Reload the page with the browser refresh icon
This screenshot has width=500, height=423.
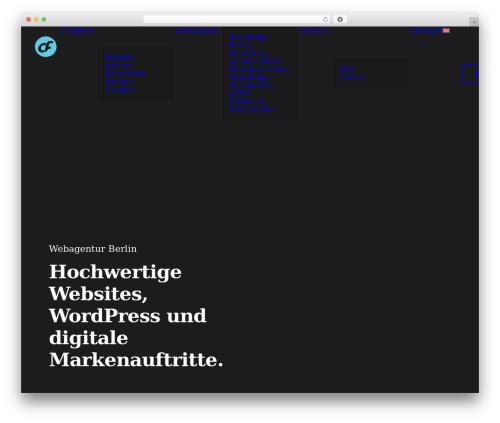(325, 20)
